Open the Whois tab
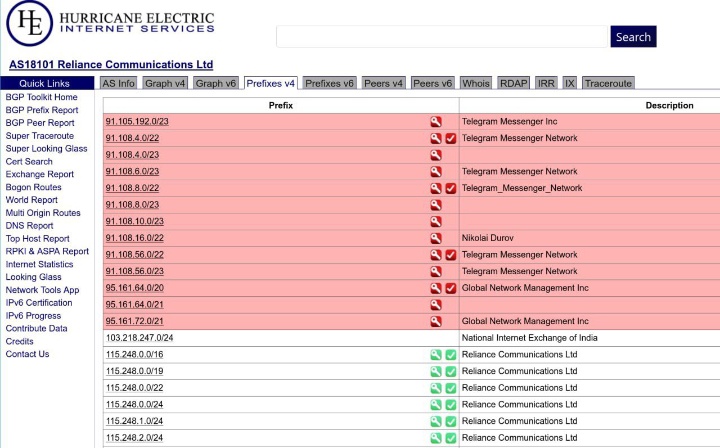The height and width of the screenshot is (448, 720). (x=476, y=83)
